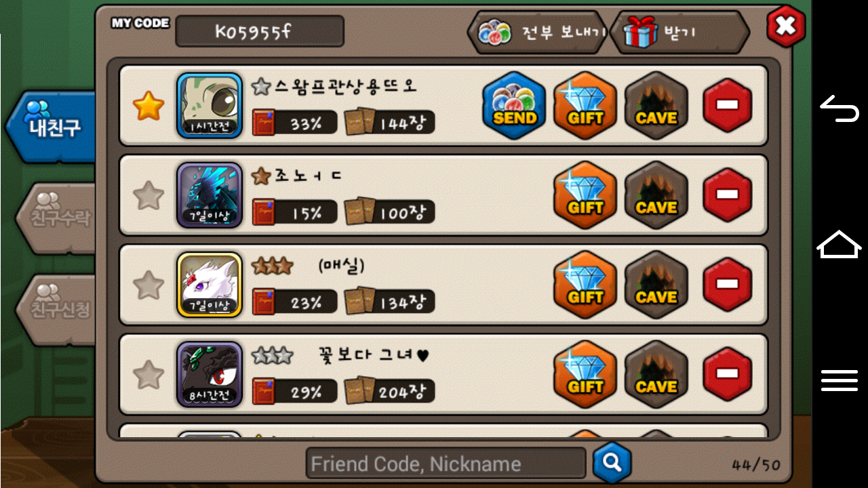Remove the first friend with red minus icon
Viewport: 868px width, 488px height.
click(727, 106)
